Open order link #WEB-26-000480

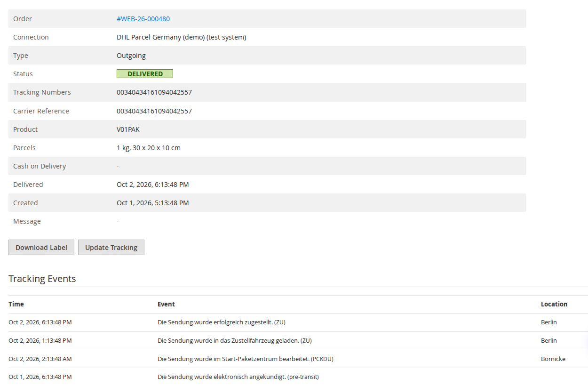point(143,19)
